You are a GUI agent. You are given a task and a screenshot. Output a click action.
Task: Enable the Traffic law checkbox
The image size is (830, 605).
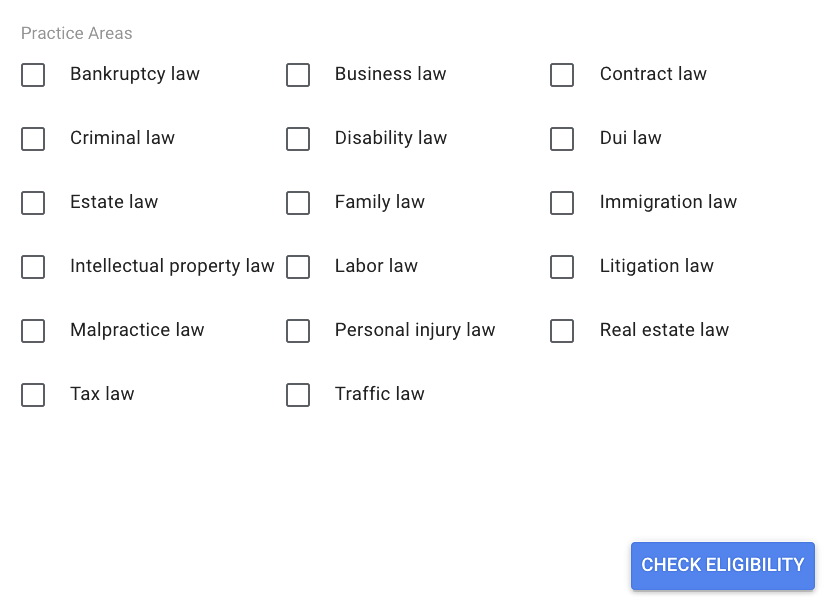pos(298,395)
